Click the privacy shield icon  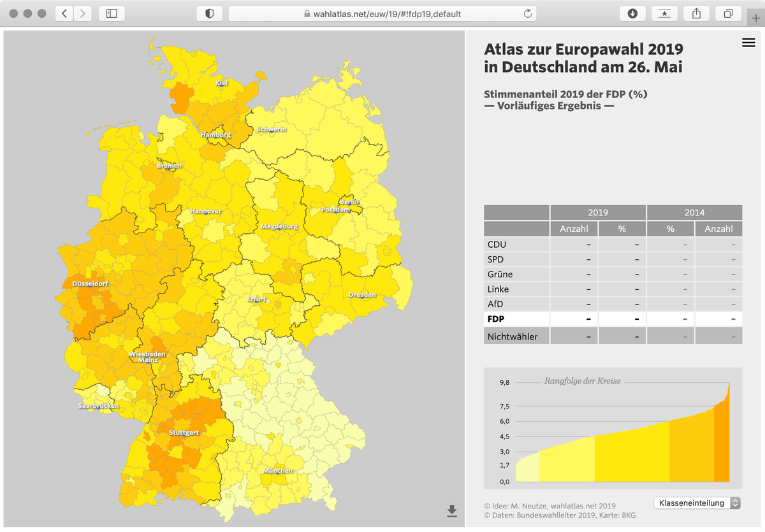coord(209,13)
